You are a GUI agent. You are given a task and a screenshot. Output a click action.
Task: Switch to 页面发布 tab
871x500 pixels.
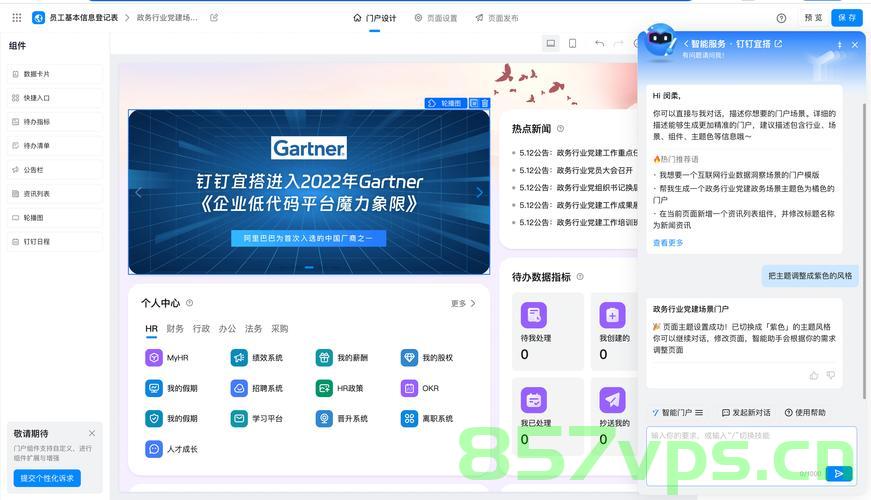pos(497,18)
